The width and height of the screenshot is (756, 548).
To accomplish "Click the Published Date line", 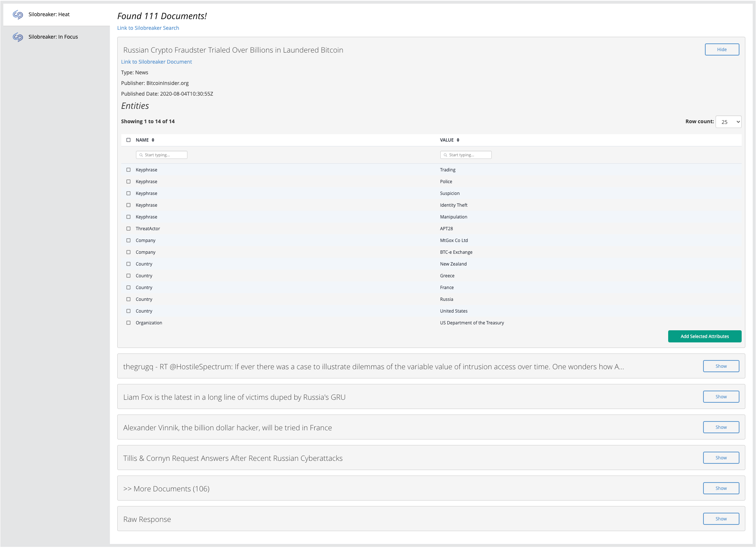I will [x=167, y=94].
